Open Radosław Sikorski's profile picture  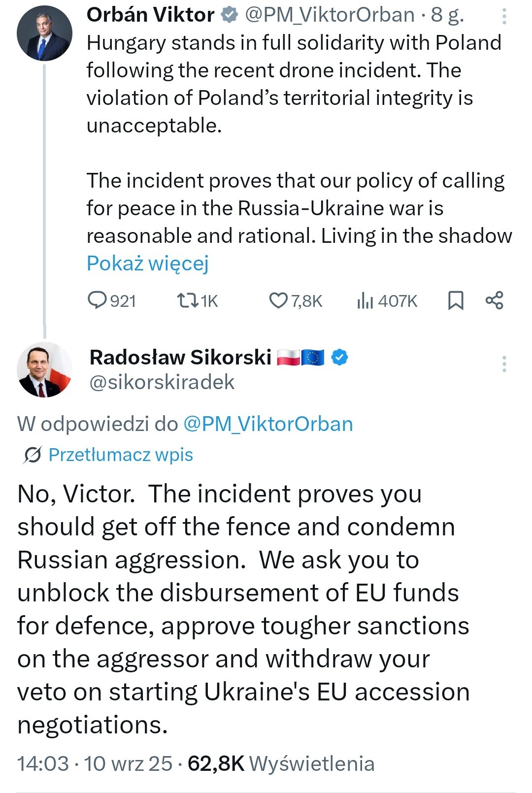44,369
